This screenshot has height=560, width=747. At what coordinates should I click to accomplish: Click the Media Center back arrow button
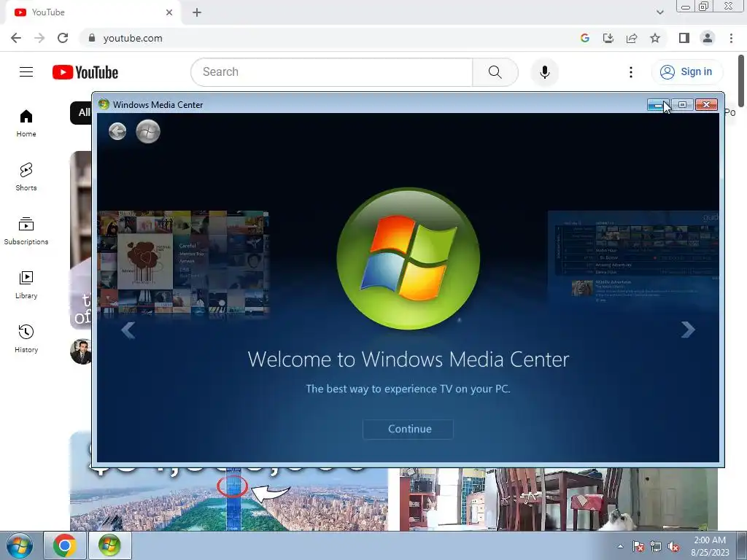point(117,131)
